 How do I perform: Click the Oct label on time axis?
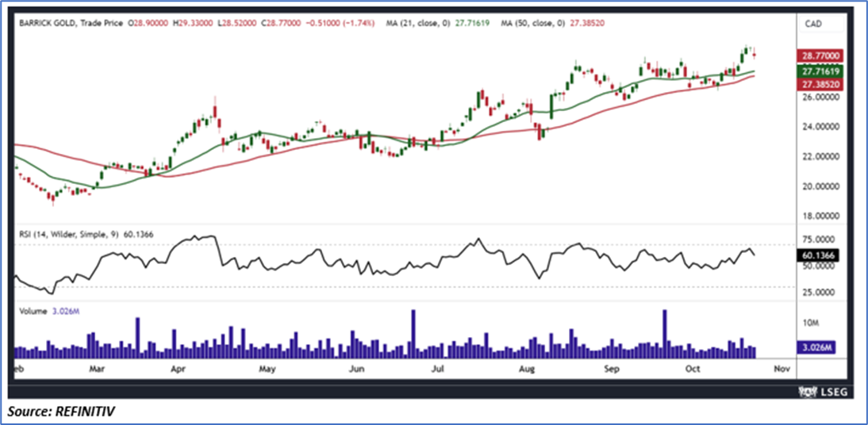click(x=693, y=369)
